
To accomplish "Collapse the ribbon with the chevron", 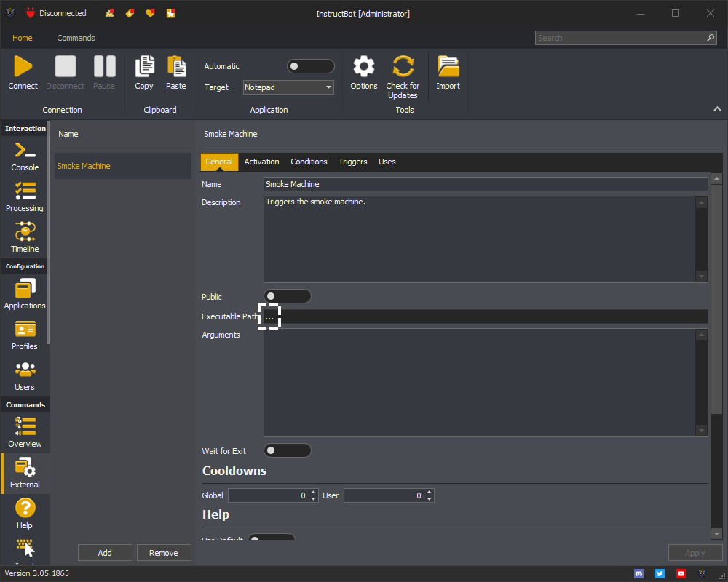I will (717, 108).
